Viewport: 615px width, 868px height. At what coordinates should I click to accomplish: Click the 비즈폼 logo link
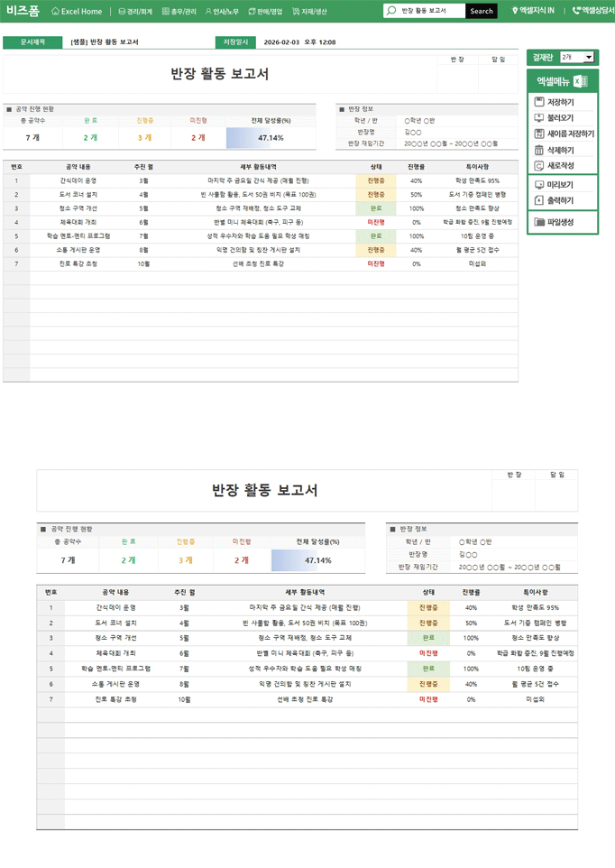[x=23, y=11]
